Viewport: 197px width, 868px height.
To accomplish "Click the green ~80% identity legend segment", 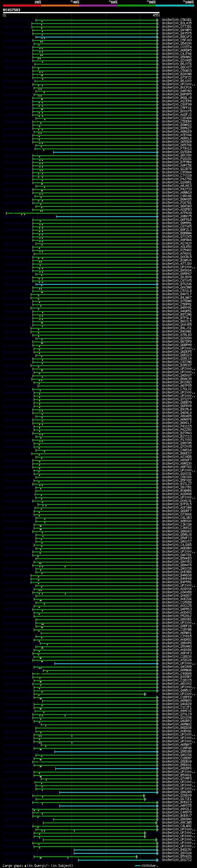I will pos(137,6).
